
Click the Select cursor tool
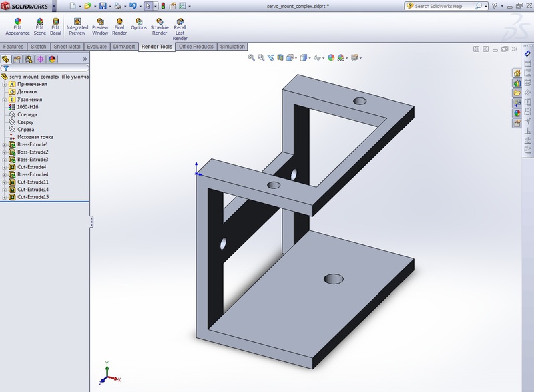point(148,6)
